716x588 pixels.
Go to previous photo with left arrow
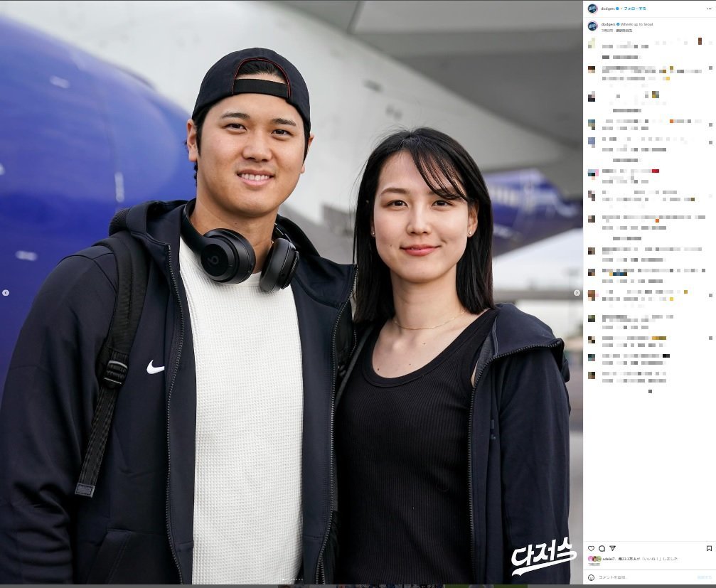6,293
